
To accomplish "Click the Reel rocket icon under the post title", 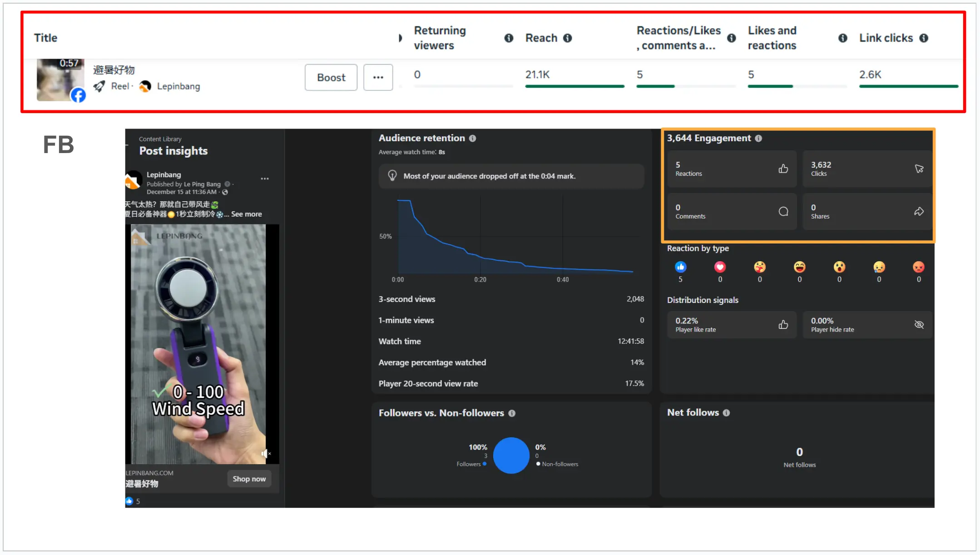I will 99,86.
